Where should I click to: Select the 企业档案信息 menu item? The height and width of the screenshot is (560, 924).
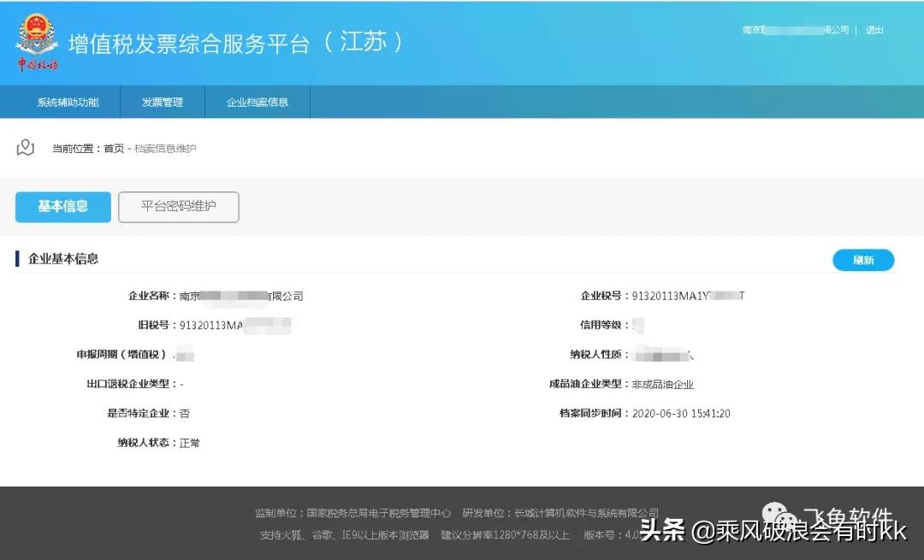[x=258, y=102]
